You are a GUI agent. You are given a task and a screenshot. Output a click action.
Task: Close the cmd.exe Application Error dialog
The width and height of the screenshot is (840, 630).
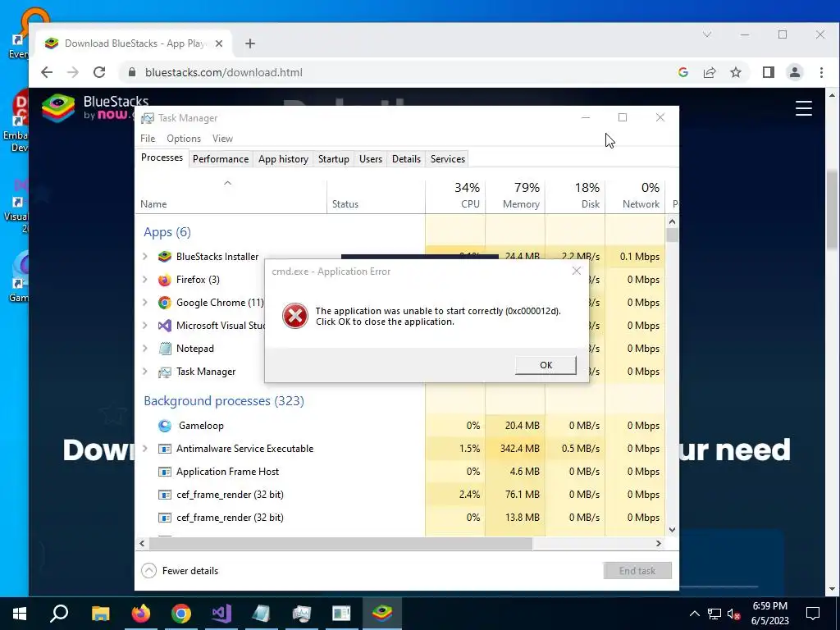tap(577, 271)
